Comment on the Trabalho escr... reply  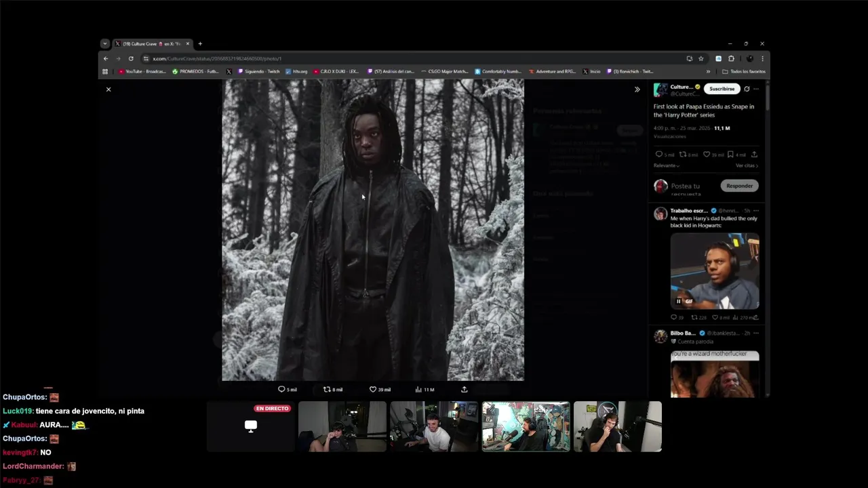[673, 317]
